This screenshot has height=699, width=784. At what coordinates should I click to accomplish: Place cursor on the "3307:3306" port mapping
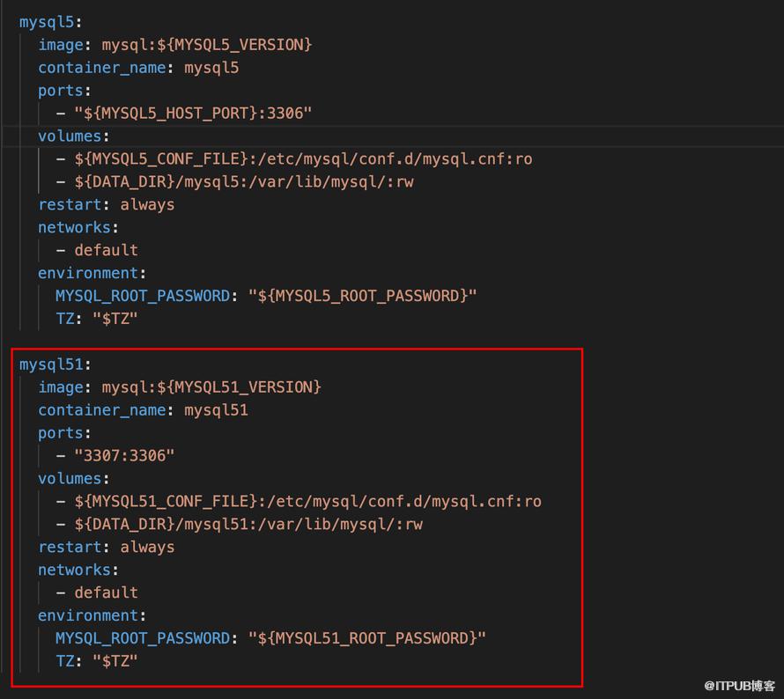pyautogui.click(x=124, y=456)
